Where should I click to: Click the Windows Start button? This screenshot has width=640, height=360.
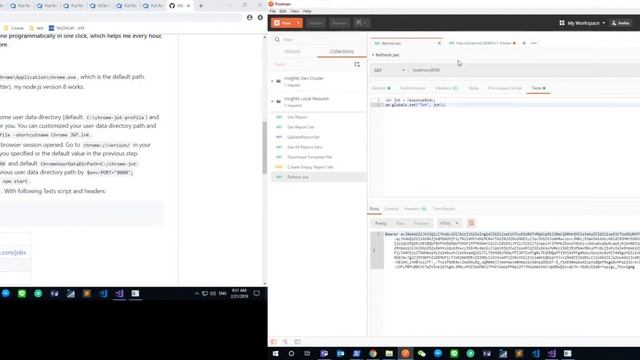click(276, 353)
